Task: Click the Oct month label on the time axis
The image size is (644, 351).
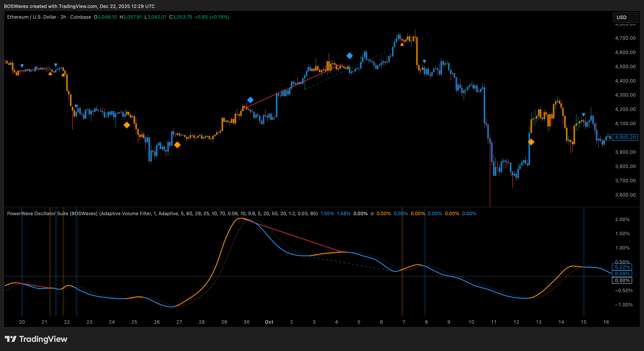Action: pyautogui.click(x=269, y=322)
